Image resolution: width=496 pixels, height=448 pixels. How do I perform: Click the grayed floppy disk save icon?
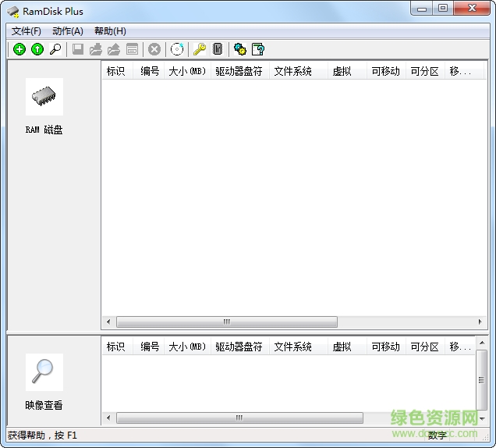point(78,49)
